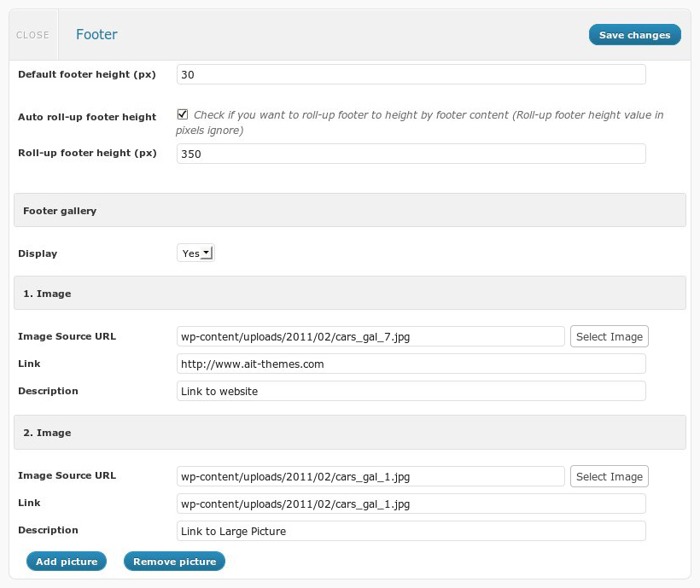
Task: Select Image for the second image
Action: coord(609,476)
